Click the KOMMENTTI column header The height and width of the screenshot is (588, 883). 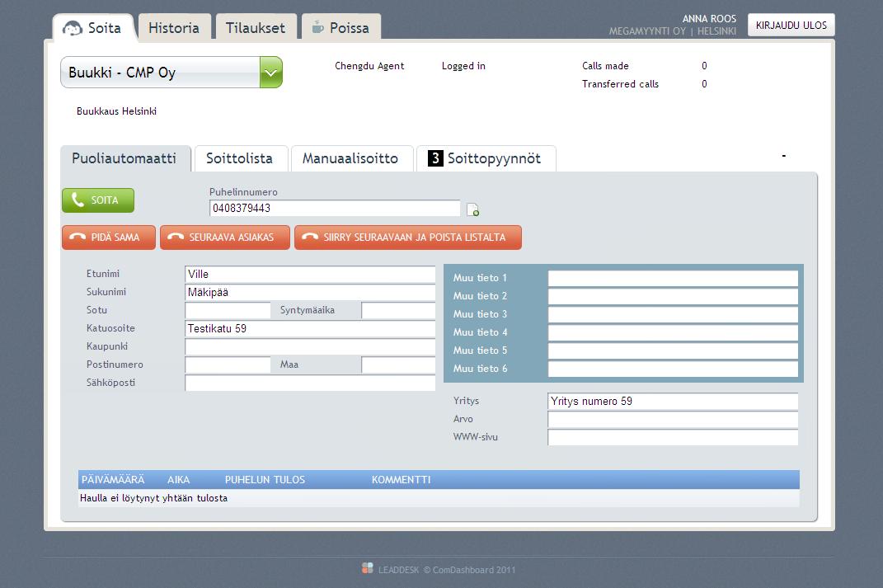401,480
